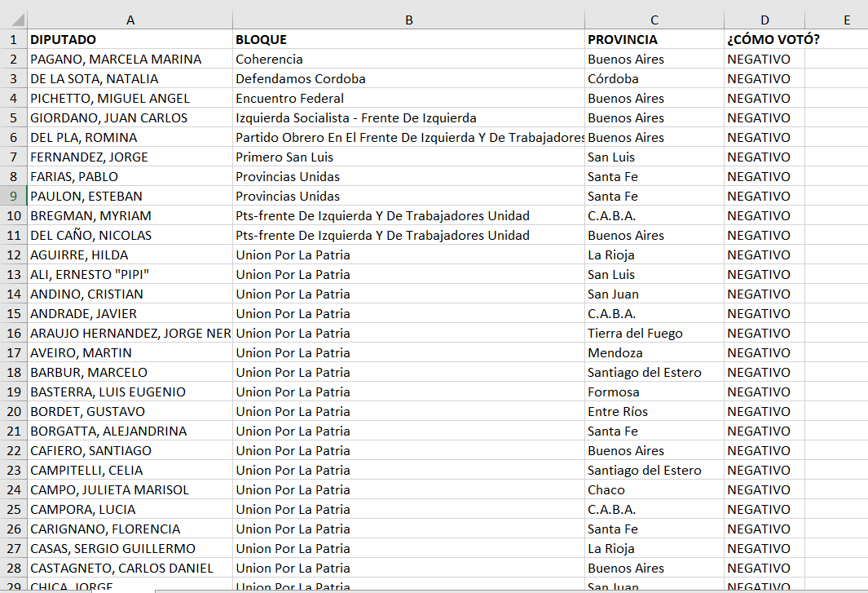Select cell ANDRADE, JAVIER
868x593 pixels.
130,314
